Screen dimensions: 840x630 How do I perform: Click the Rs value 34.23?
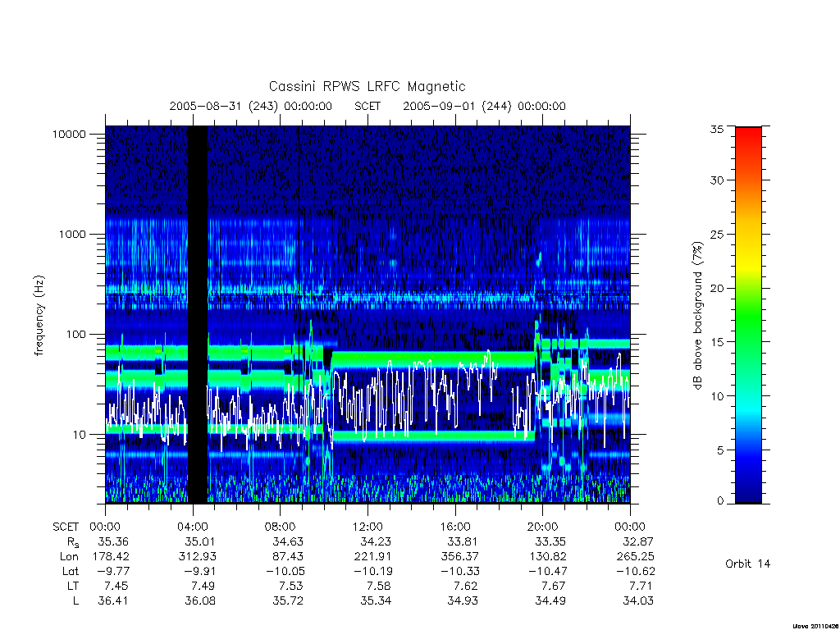(x=376, y=542)
